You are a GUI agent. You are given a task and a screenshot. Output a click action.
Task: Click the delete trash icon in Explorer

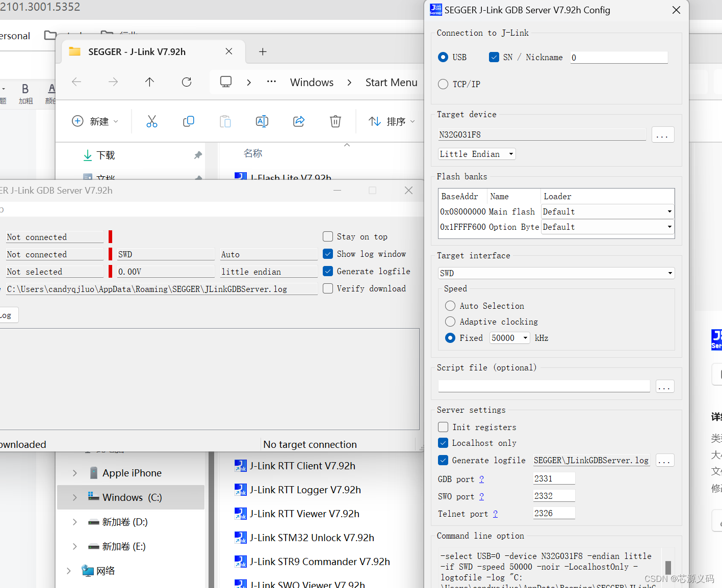click(336, 121)
